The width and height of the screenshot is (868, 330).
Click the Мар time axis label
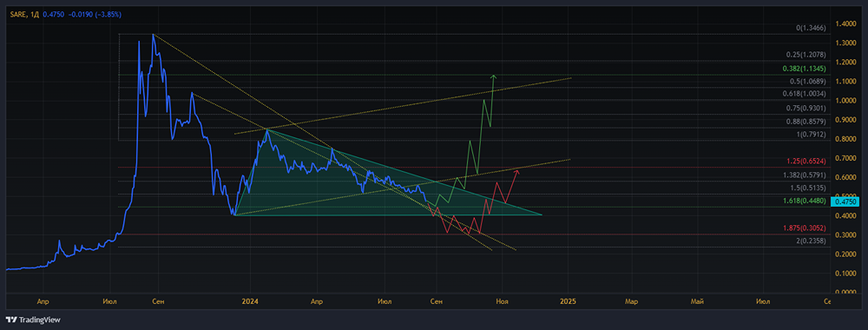tap(632, 301)
